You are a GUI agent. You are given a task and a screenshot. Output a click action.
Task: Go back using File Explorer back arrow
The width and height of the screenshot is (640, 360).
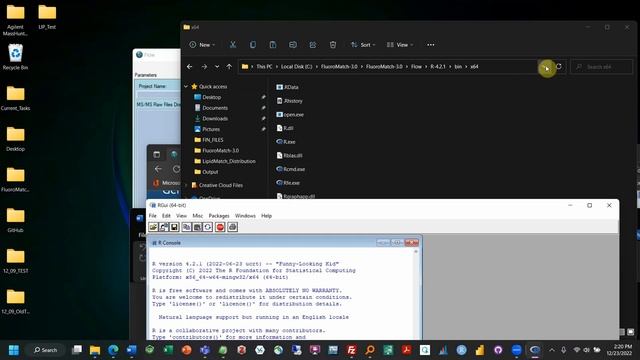point(189,67)
